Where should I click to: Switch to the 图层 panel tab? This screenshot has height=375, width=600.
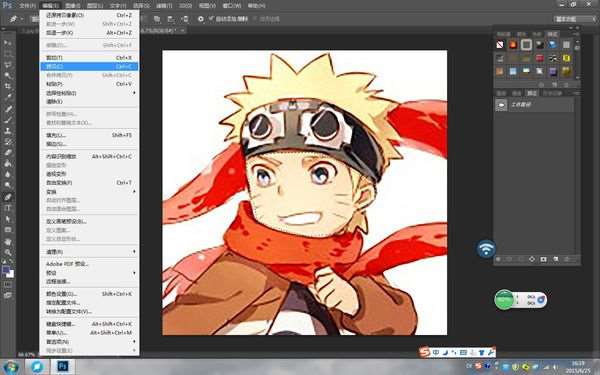501,93
